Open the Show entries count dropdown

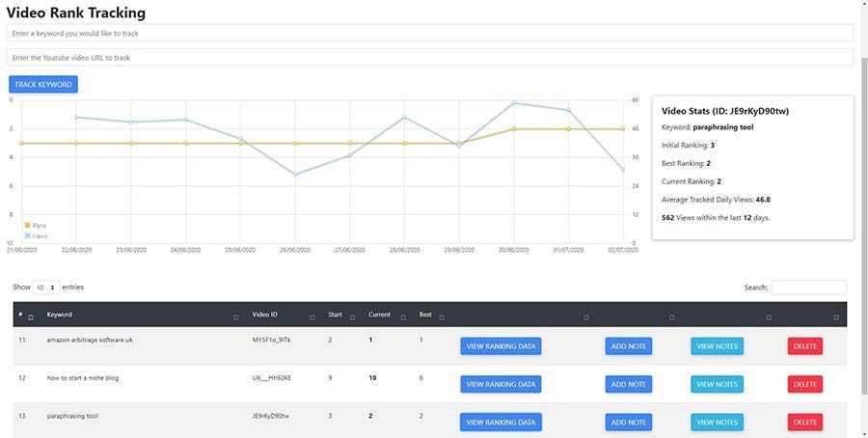(x=45, y=287)
